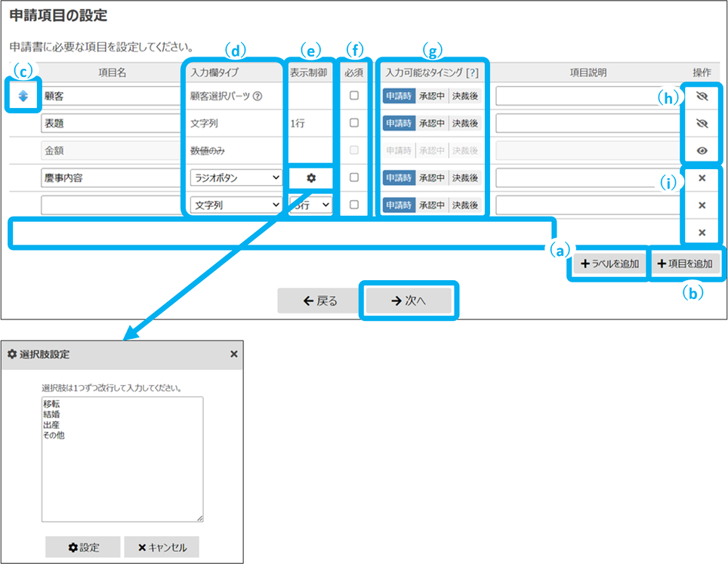Close the 選択肢設定 dialog with X

coord(233,353)
